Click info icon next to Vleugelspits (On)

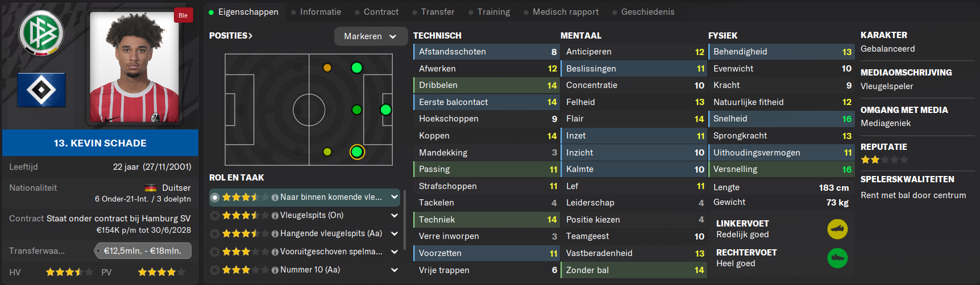pyautogui.click(x=275, y=216)
